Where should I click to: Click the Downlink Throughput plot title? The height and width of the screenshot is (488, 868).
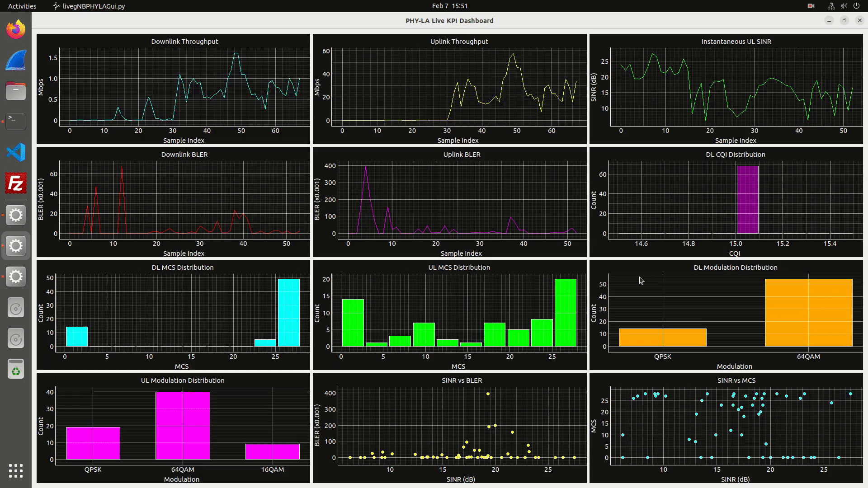pos(184,41)
